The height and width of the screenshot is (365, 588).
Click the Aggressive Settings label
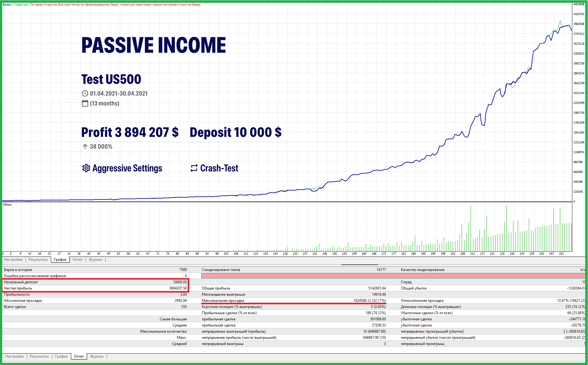(x=127, y=168)
